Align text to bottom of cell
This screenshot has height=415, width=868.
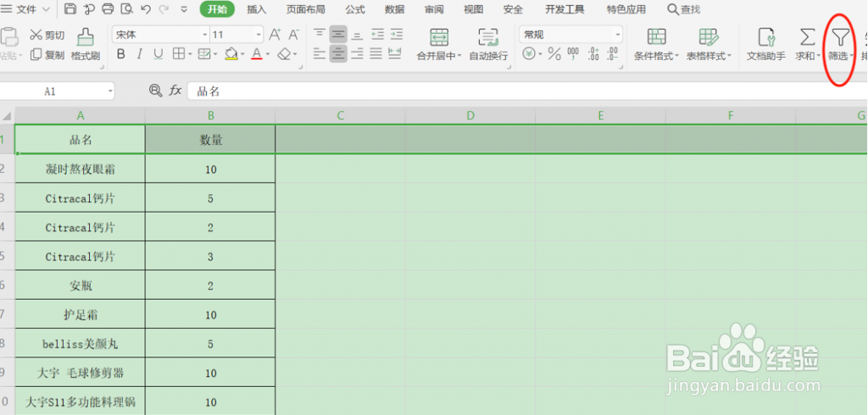click(358, 35)
